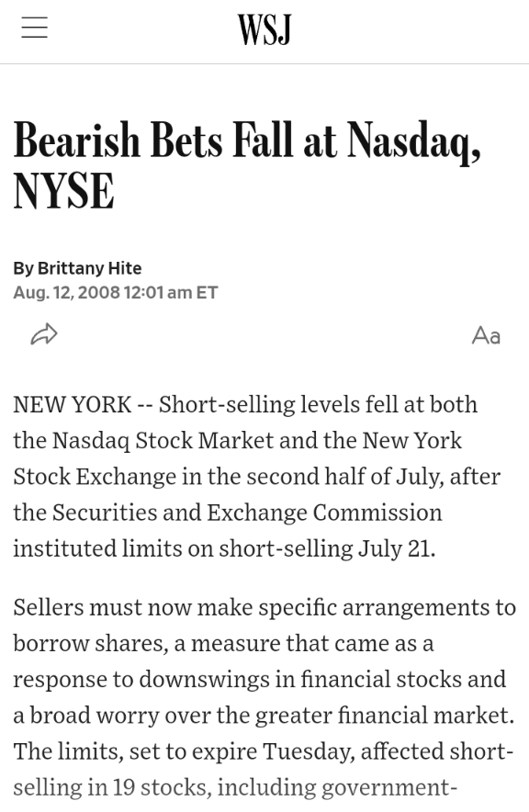Click the word NYSE in the headline

pyautogui.click(x=63, y=191)
